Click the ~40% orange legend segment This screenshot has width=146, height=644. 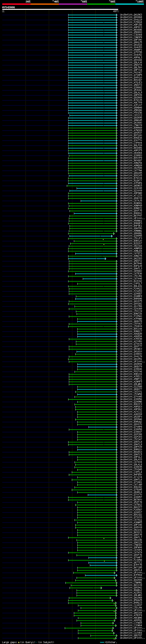(x=45, y=4)
